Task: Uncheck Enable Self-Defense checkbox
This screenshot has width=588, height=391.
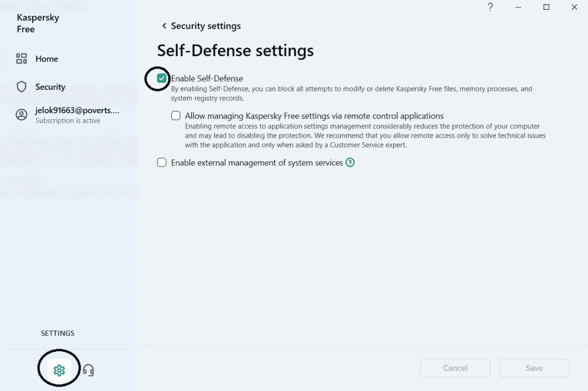Action: (x=162, y=78)
